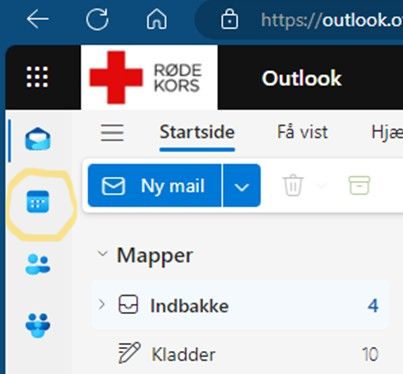Reload the page with refresh icon
This screenshot has width=403, height=374.
(97, 19)
